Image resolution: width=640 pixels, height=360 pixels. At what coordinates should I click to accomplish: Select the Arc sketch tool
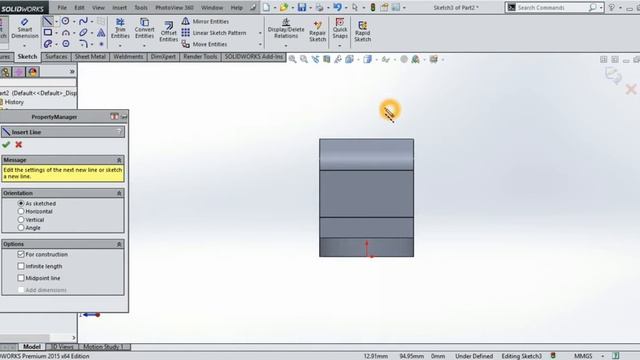click(x=65, y=32)
